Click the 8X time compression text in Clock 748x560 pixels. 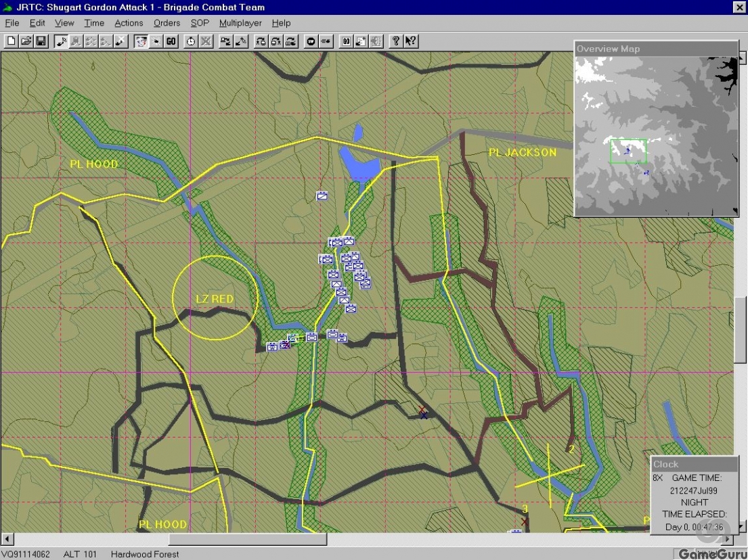pyautogui.click(x=658, y=477)
